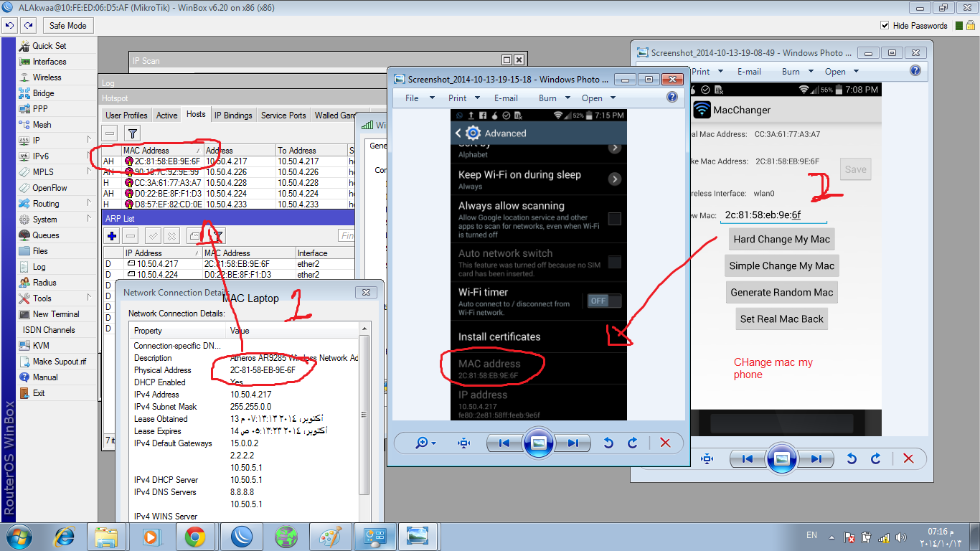The height and width of the screenshot is (551, 980).
Task: Open the Wireless menu in WinBox
Action: 47,77
